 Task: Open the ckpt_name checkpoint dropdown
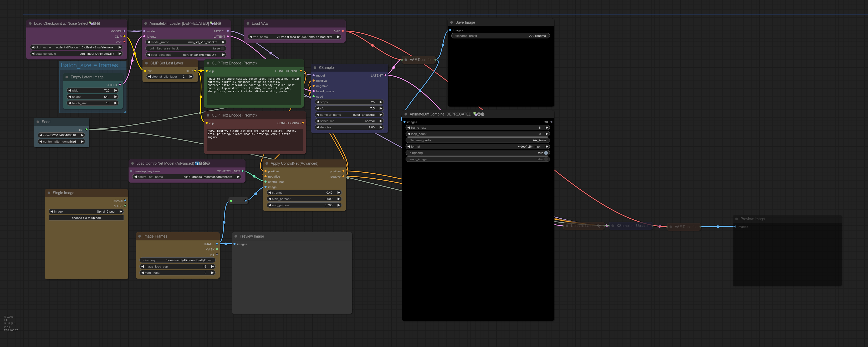[76, 48]
